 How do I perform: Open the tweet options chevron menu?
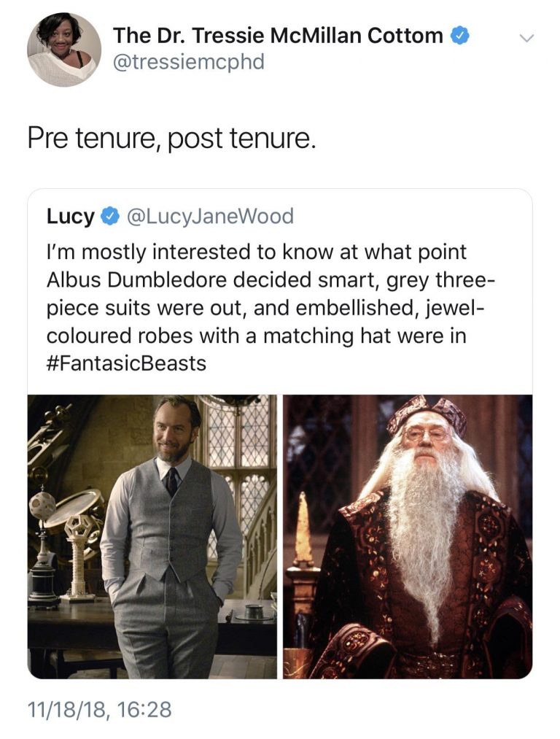[526, 37]
